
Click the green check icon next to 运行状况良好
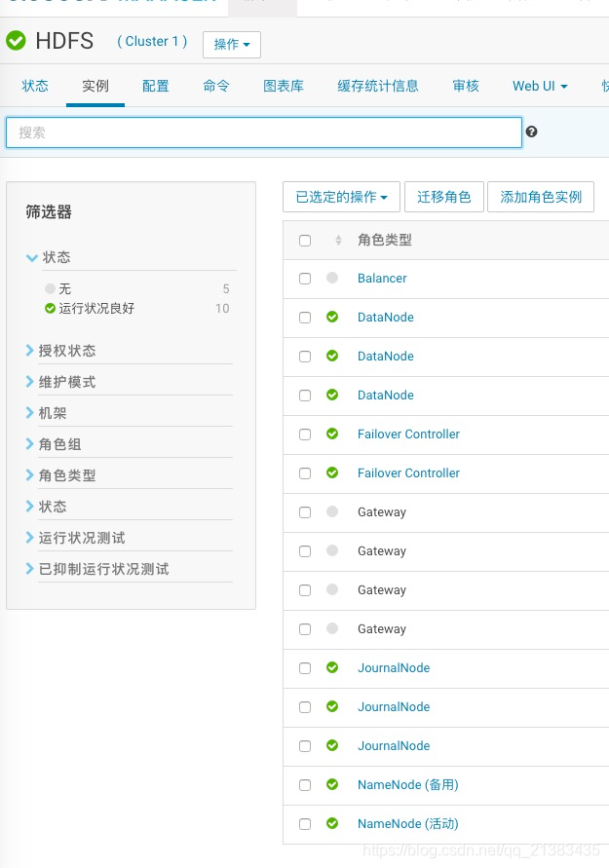coord(51,309)
